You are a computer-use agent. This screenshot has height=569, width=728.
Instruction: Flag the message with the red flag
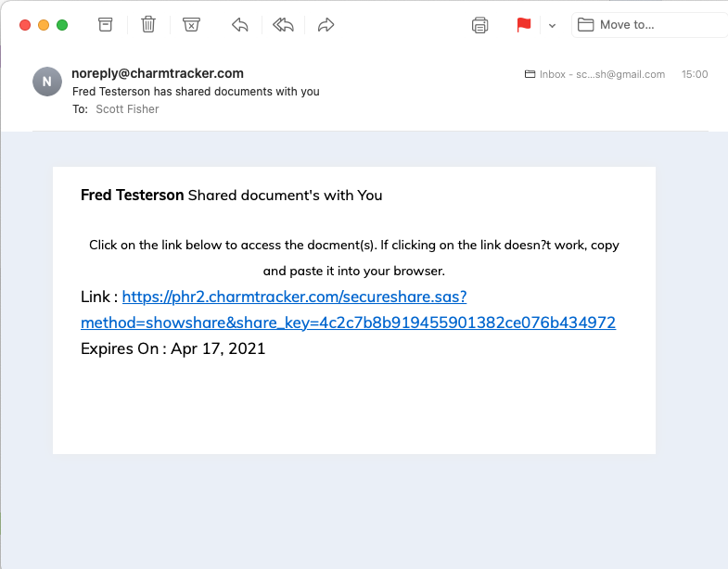[524, 25]
